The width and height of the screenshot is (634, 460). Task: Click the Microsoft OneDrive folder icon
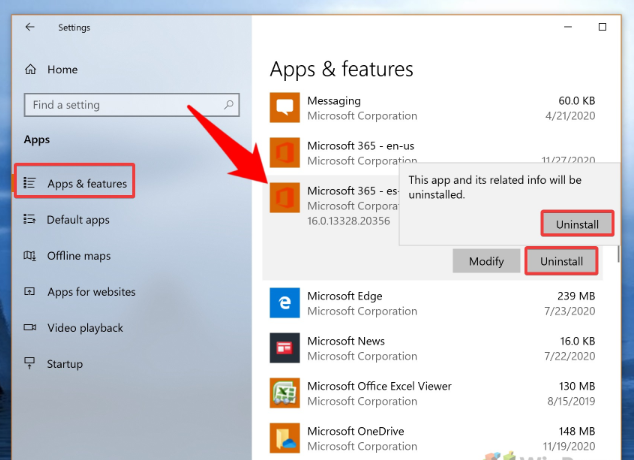(x=285, y=438)
